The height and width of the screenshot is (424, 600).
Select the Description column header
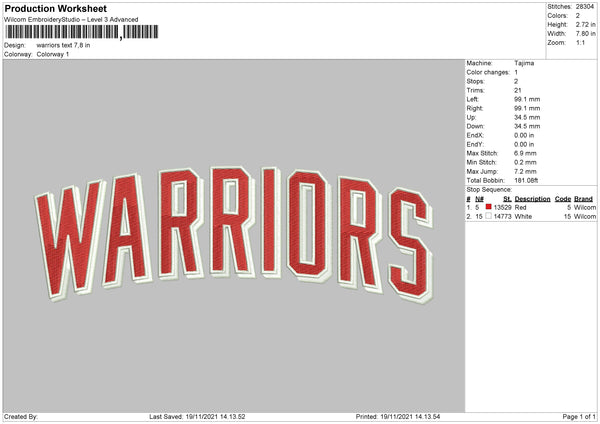[532, 199]
